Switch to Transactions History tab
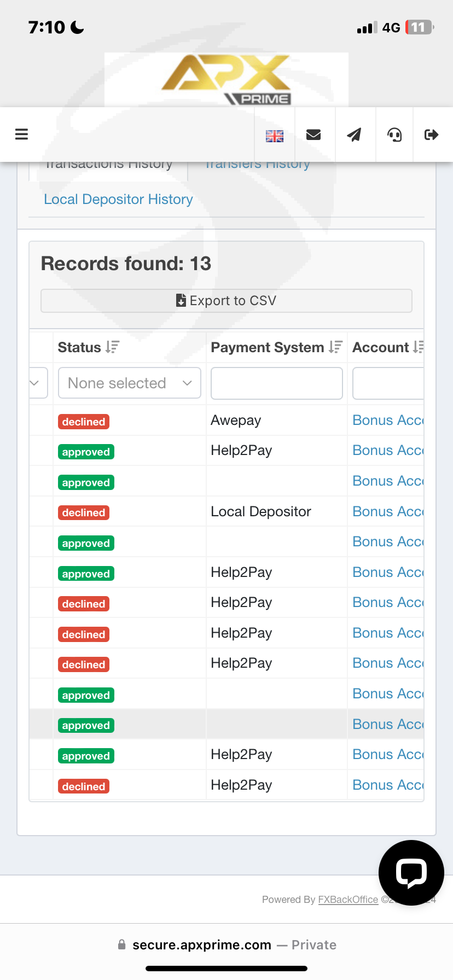This screenshot has height=980, width=453. 108,165
